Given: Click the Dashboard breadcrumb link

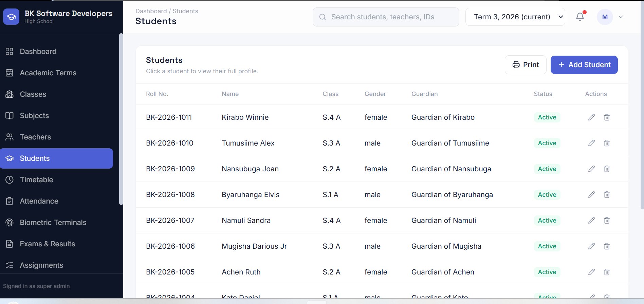Looking at the screenshot, I should click(151, 11).
